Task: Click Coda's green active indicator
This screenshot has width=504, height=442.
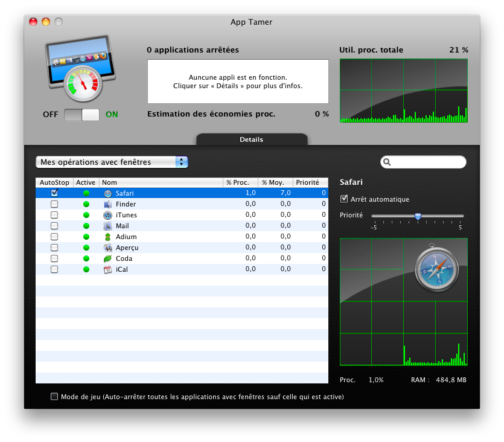Action: tap(86, 259)
